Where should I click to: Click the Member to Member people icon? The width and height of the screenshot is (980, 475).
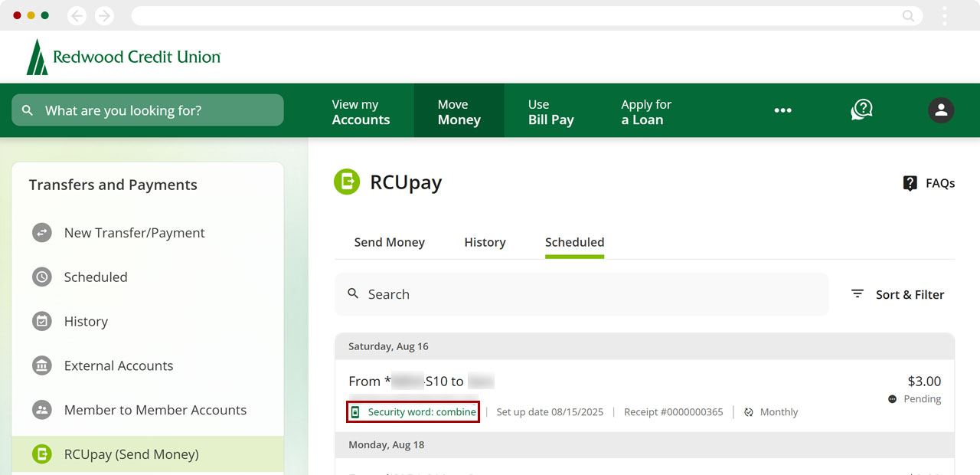tap(42, 410)
